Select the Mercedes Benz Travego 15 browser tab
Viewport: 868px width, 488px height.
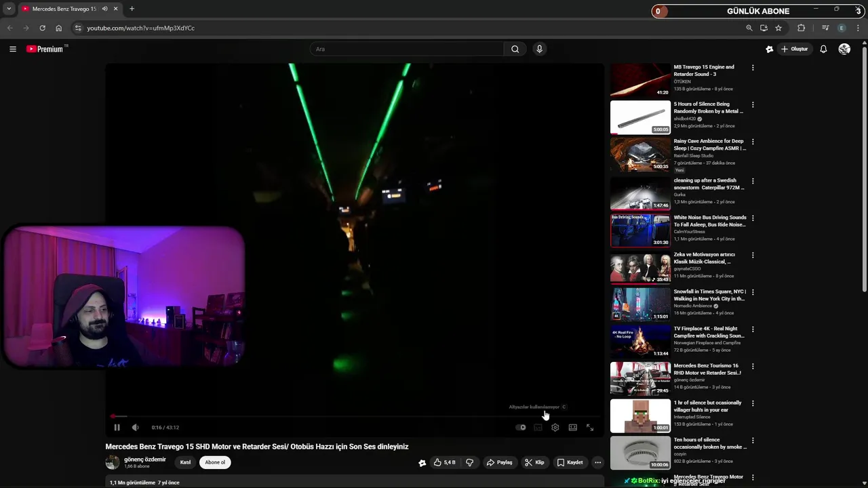pyautogui.click(x=64, y=9)
